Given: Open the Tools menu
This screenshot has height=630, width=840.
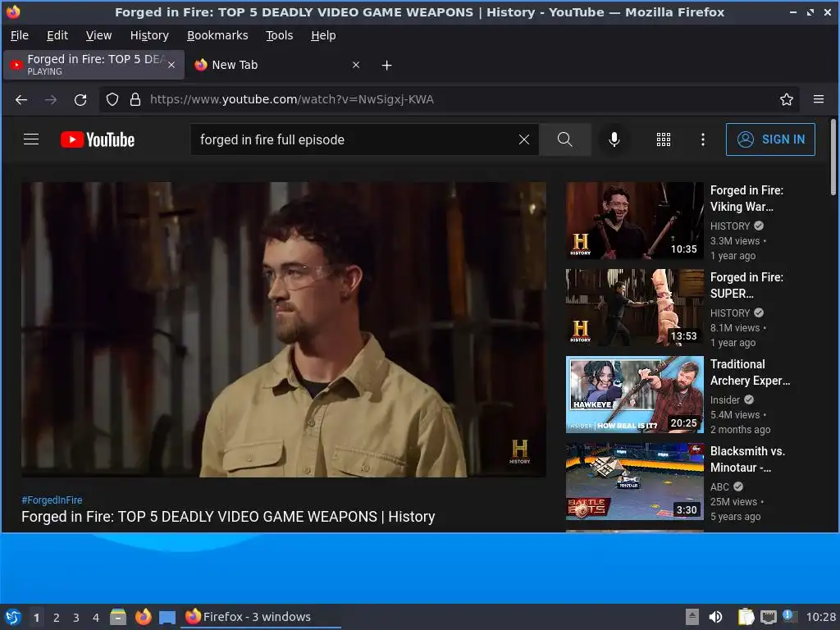Looking at the screenshot, I should point(279,35).
